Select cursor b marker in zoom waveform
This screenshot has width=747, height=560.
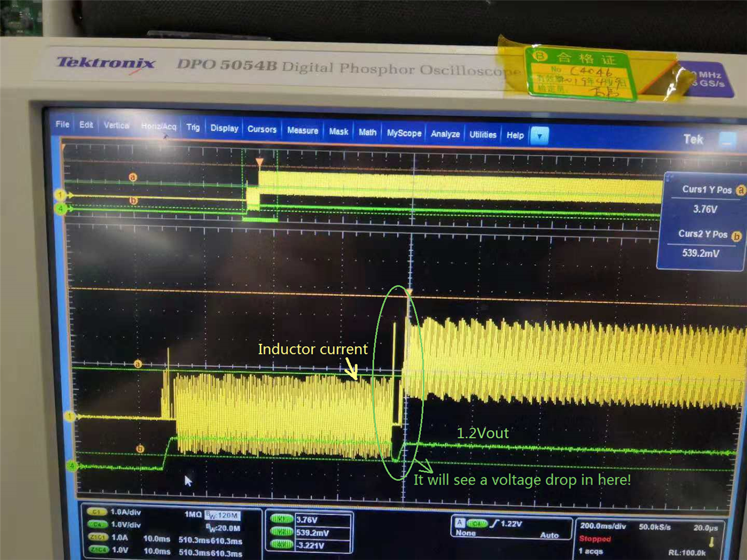point(140,449)
